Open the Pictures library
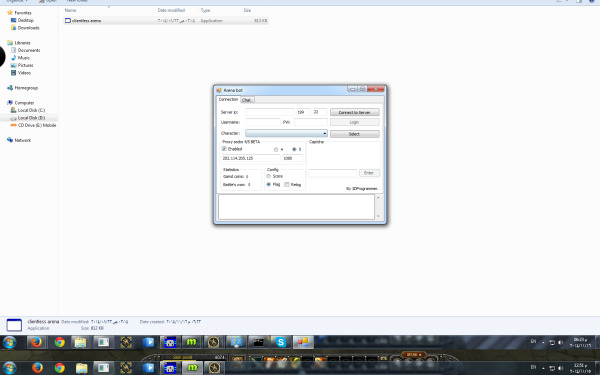The height and width of the screenshot is (375, 600). (25, 65)
